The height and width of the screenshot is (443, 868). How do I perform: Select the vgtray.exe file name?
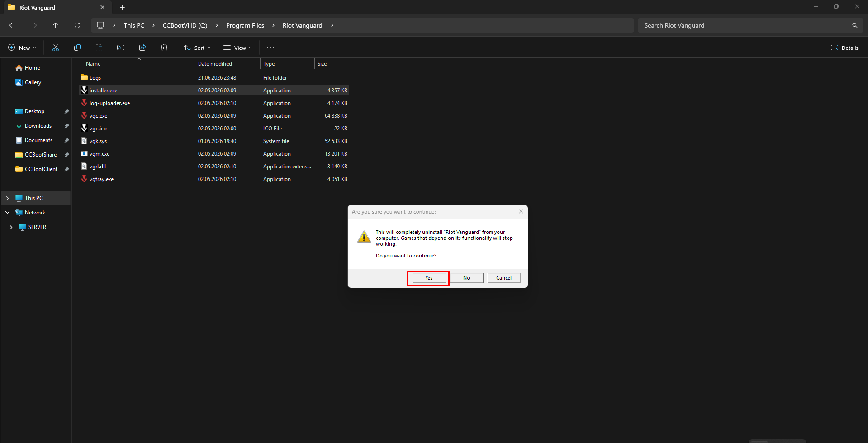(101, 179)
